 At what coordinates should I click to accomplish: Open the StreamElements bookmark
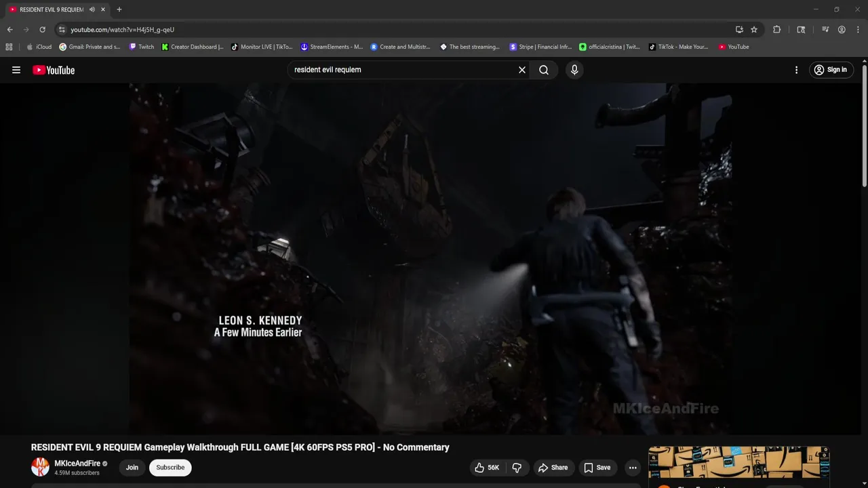click(x=332, y=47)
